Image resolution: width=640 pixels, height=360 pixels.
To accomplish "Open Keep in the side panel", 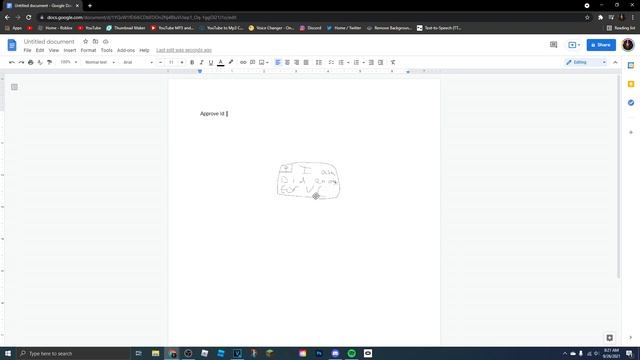I will (631, 84).
